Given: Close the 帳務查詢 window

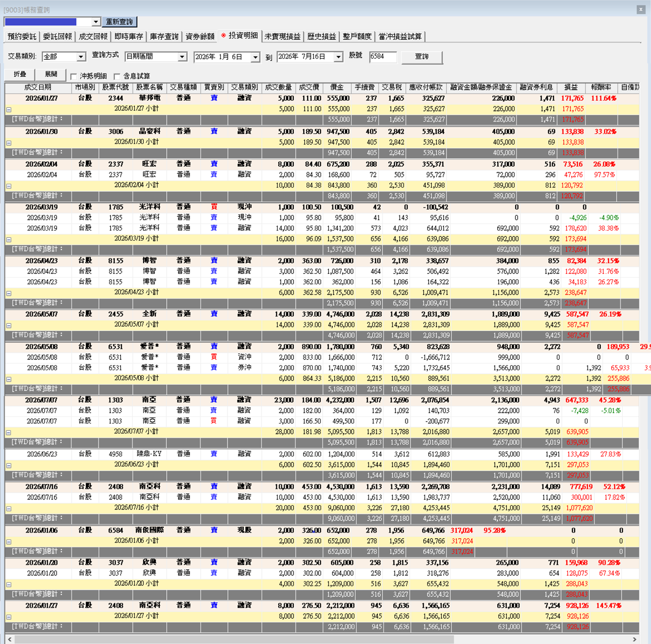Looking at the screenshot, I should 641,9.
